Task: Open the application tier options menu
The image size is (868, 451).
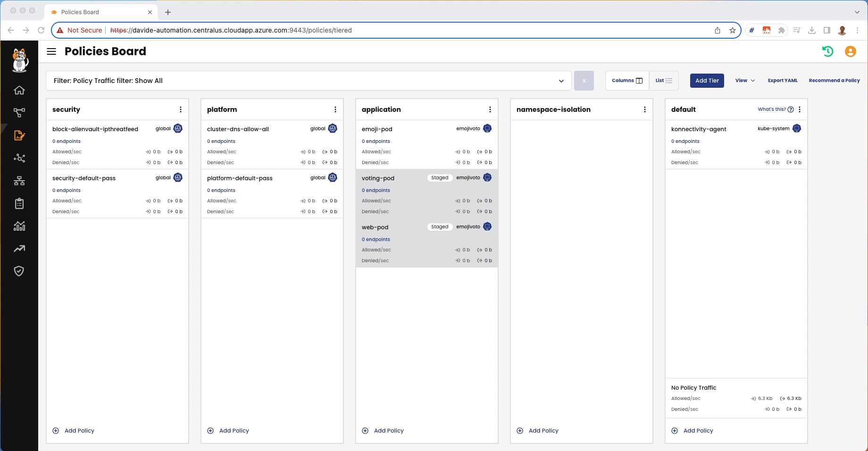Action: (x=490, y=109)
